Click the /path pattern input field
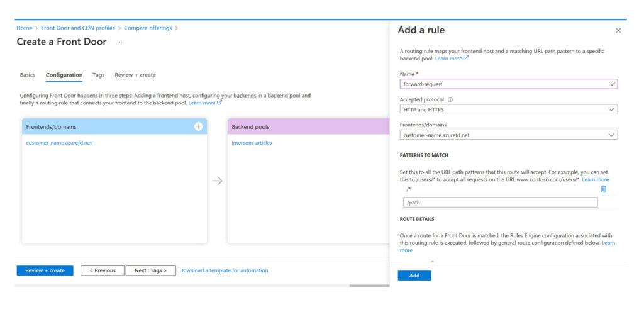Image resolution: width=644 pixels, height=329 pixels. (x=500, y=202)
